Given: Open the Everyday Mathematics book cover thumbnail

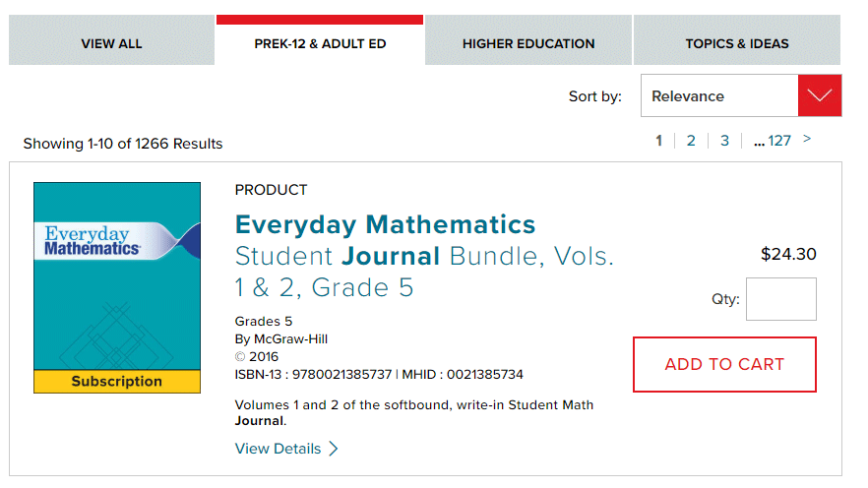Looking at the screenshot, I should pos(117,275).
